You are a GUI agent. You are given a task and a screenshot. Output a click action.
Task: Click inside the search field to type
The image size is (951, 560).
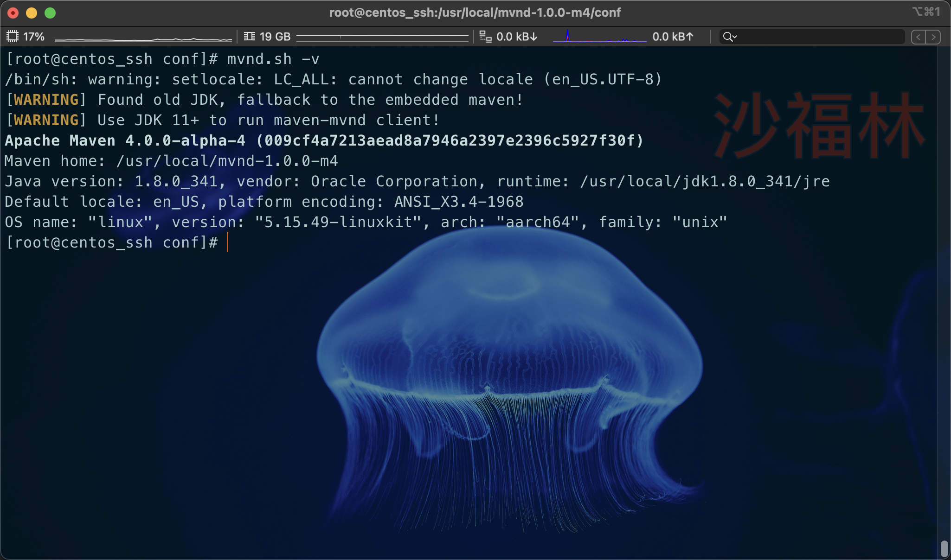coord(812,36)
